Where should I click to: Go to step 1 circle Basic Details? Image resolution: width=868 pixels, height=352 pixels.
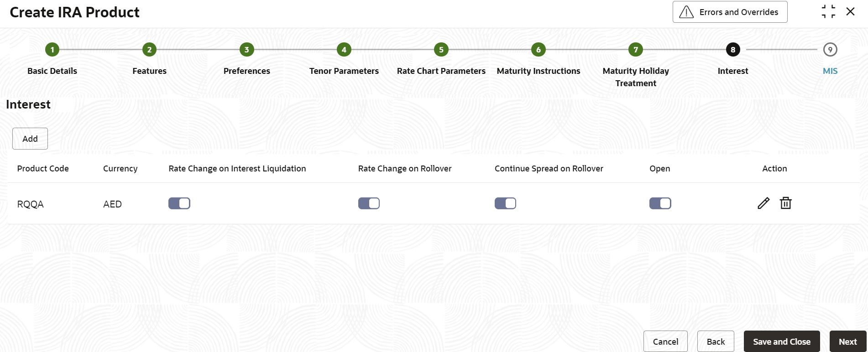pos(52,50)
